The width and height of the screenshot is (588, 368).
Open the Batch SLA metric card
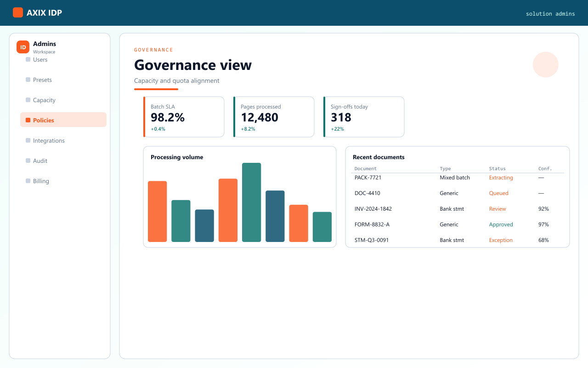184,117
